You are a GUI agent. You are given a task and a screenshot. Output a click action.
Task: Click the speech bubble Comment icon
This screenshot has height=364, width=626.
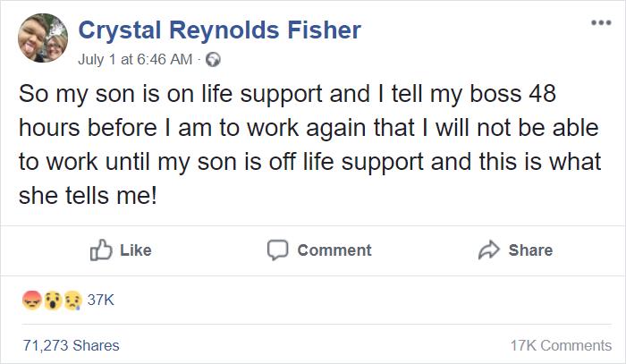point(277,250)
